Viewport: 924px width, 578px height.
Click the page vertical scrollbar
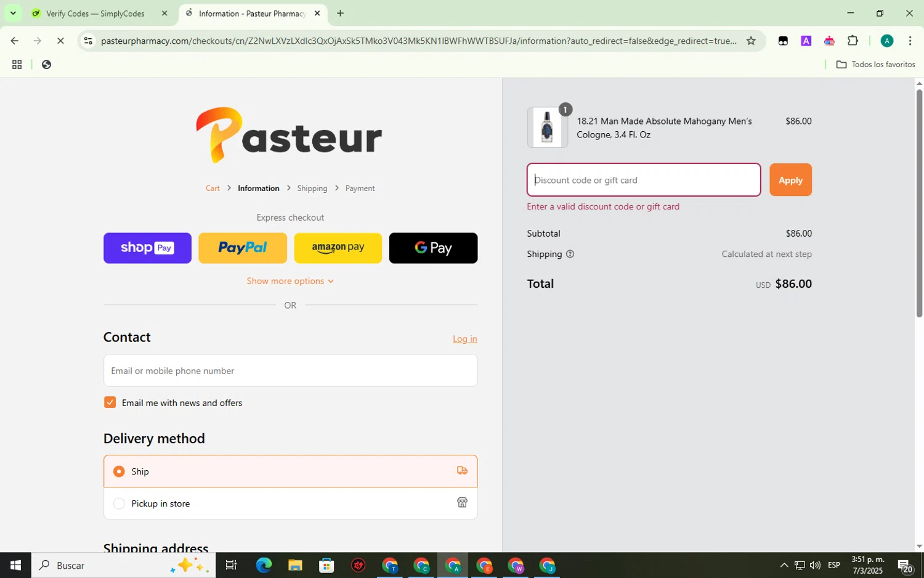pos(919,203)
